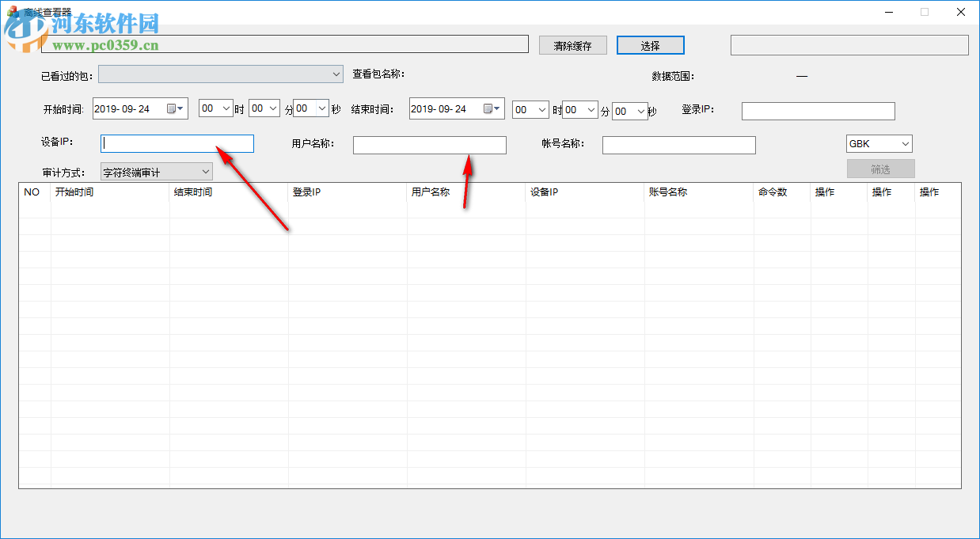The height and width of the screenshot is (539, 980).
Task: Click the start date 2019-09-24 field
Action: click(x=140, y=109)
